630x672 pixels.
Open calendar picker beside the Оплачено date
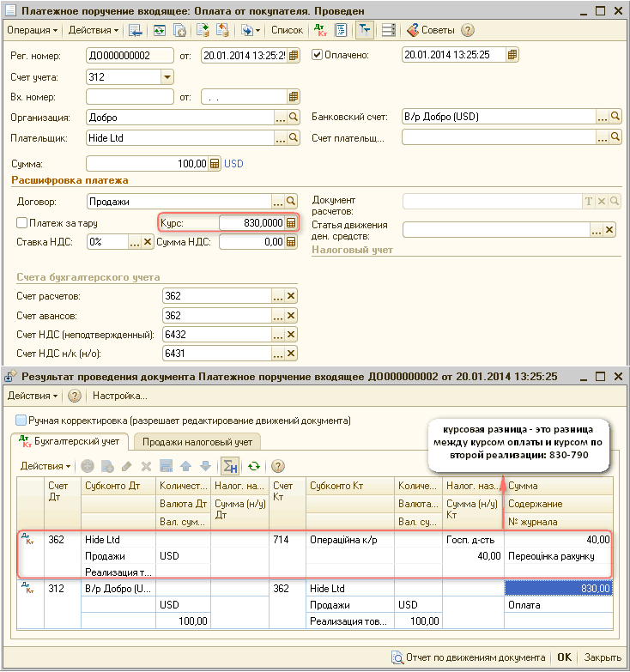[x=512, y=56]
